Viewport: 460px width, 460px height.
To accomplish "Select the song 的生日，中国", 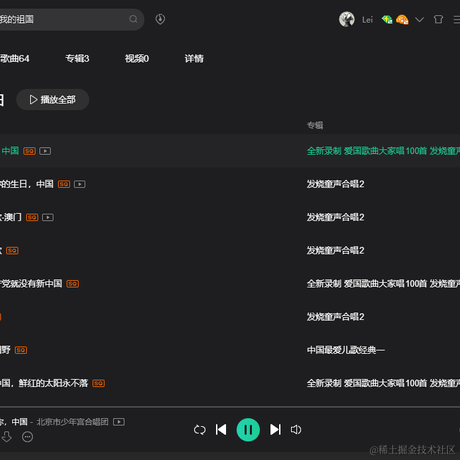I will [x=27, y=184].
